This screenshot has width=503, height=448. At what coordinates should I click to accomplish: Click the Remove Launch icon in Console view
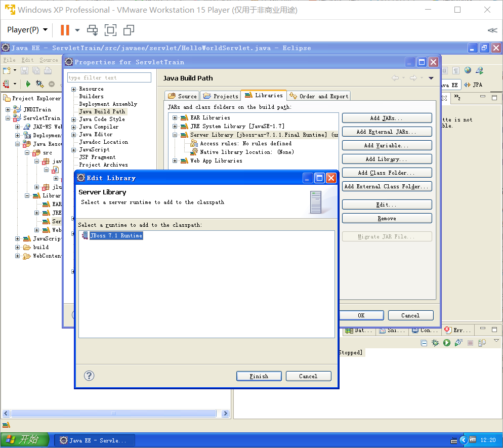(x=424, y=343)
